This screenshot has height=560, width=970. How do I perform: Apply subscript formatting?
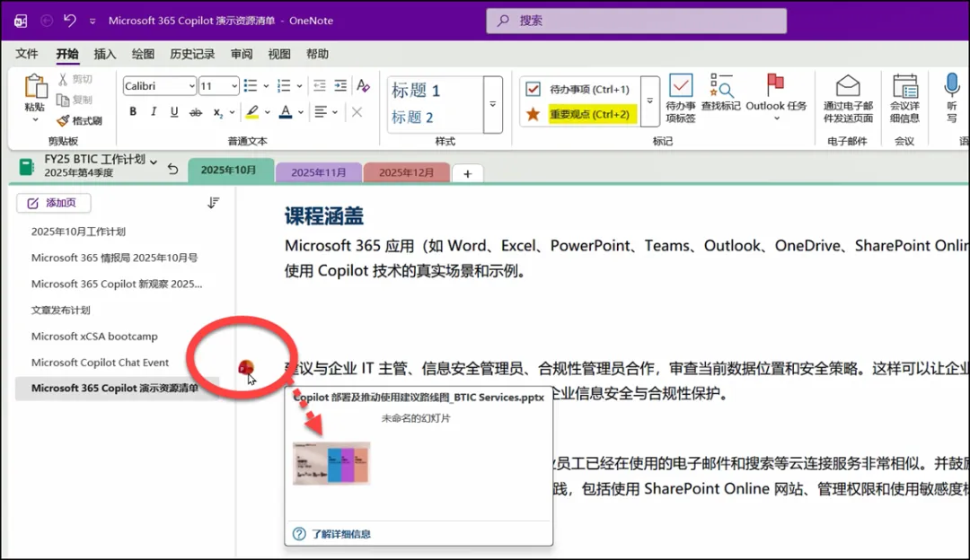(217, 112)
